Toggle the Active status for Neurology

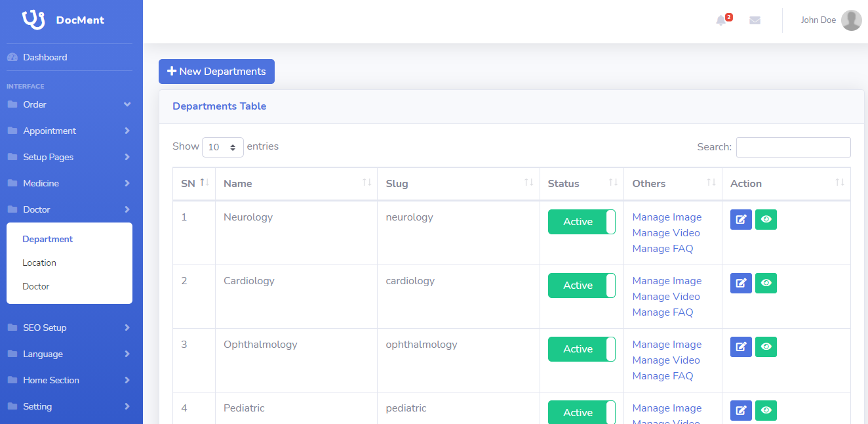pos(582,222)
